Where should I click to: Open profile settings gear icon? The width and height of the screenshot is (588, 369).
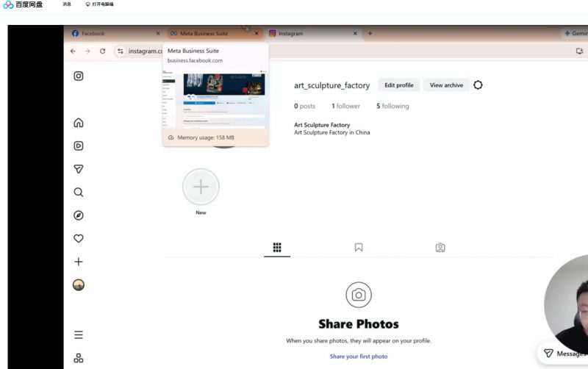pos(478,85)
